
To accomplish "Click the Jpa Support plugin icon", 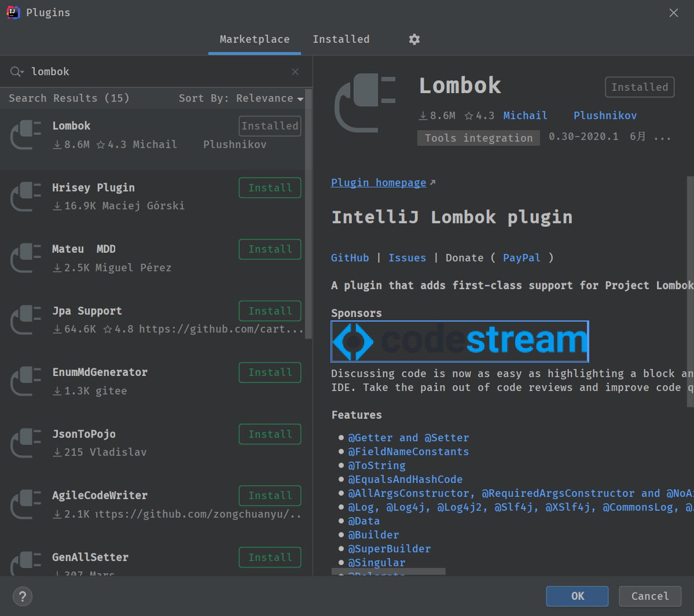I will 26,320.
